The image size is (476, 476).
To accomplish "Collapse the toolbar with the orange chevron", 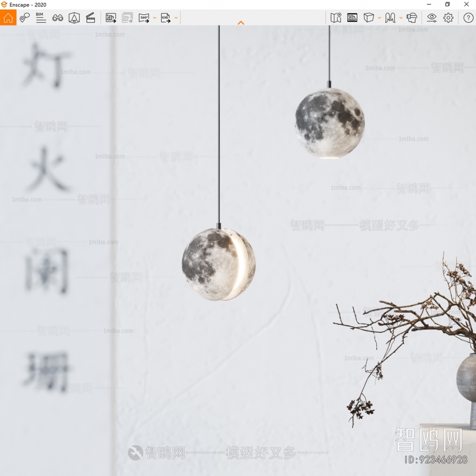I will 241,23.
